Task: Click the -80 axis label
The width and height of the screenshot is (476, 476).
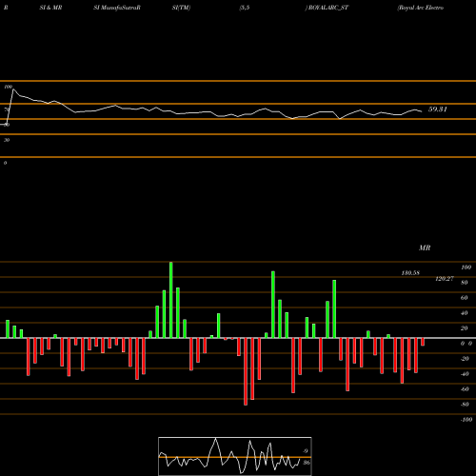Action: click(x=465, y=405)
